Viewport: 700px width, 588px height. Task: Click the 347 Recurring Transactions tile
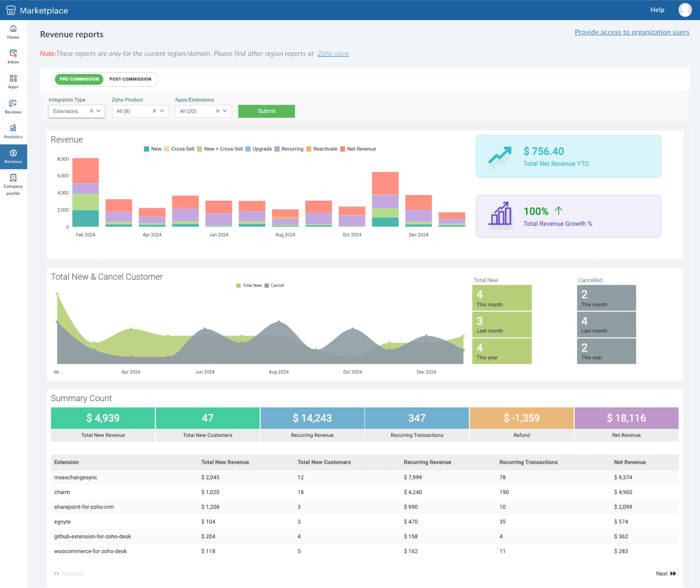(x=417, y=424)
